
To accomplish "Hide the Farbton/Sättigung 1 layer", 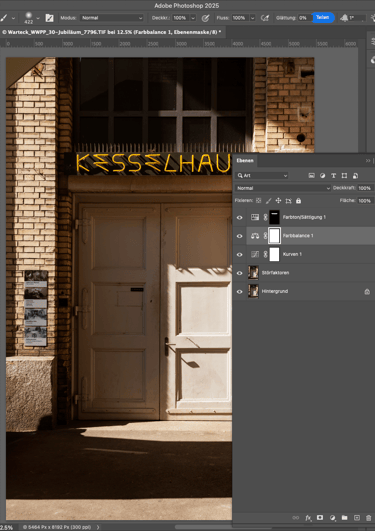I will 239,217.
